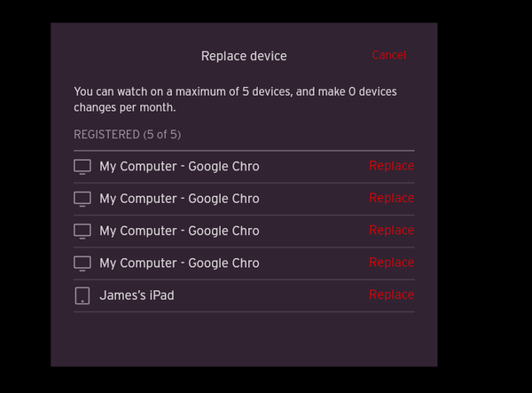
Task: Click the monitor icon of the third computer entry
Action: click(x=82, y=232)
